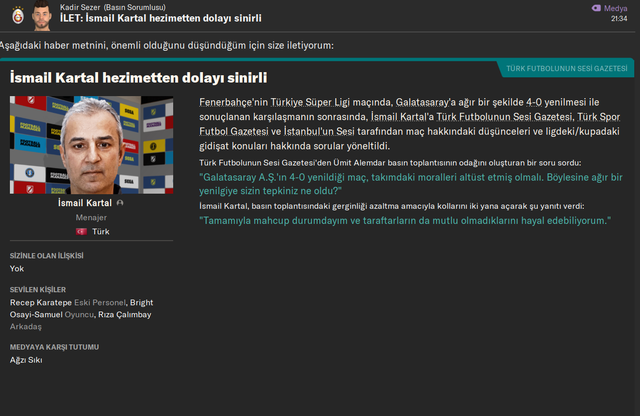This screenshot has width=640, height=416.
Task: Click the Medya category tag icon
Action: tap(596, 8)
